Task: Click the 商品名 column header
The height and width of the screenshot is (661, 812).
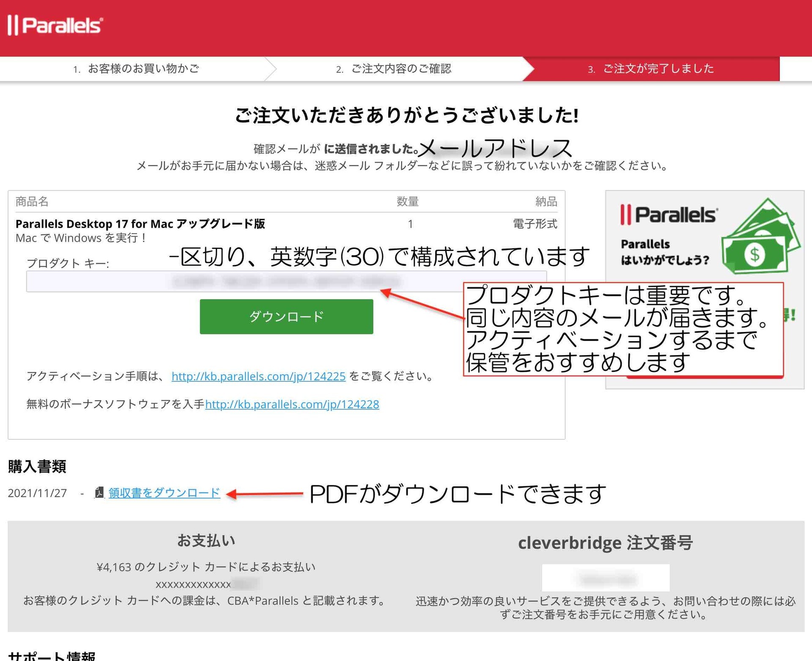Action: tap(32, 201)
